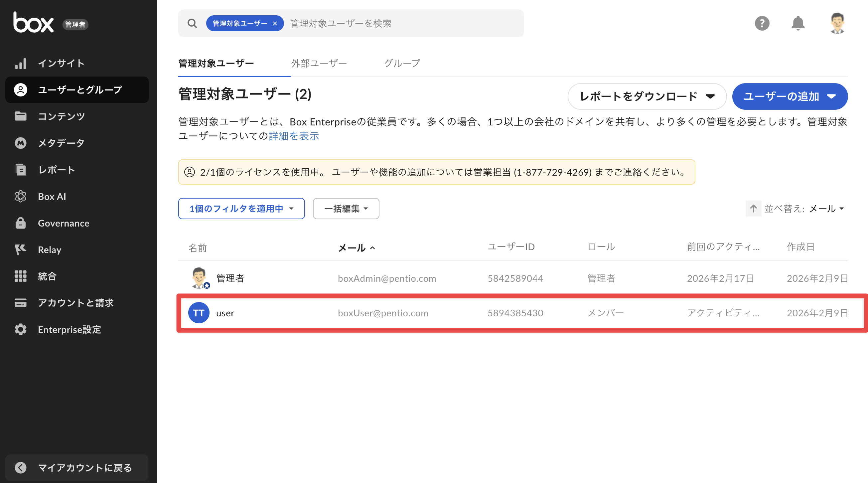Open Governance in the sidebar
This screenshot has width=868, height=483.
tap(77, 223)
